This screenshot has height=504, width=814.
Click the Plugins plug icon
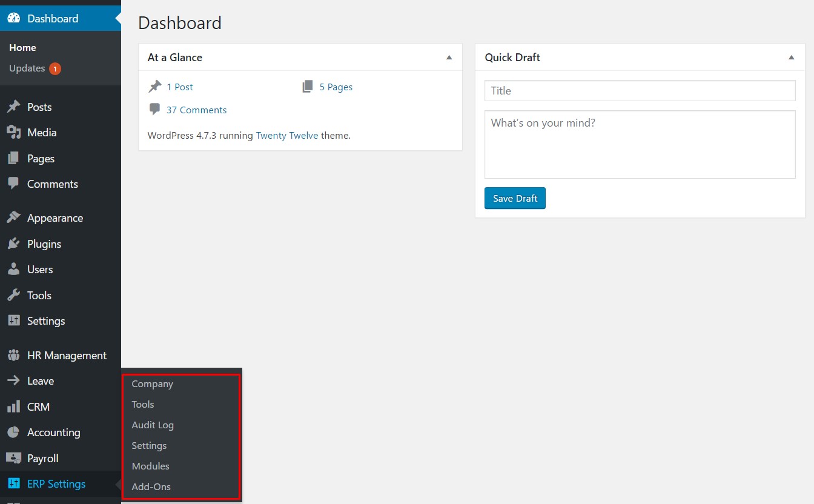tap(13, 244)
